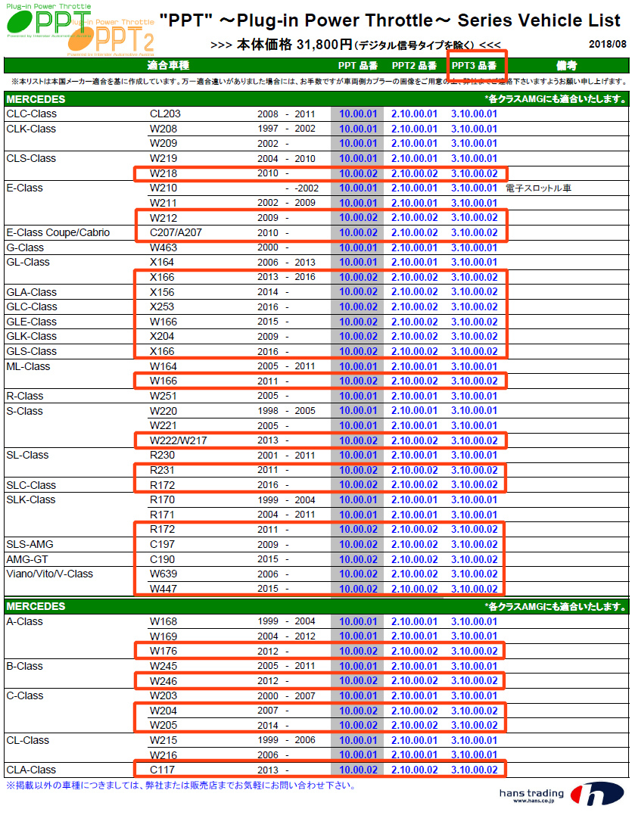Screen dimensions: 632x840
Task: Click model code "R231"
Action: [x=162, y=470]
